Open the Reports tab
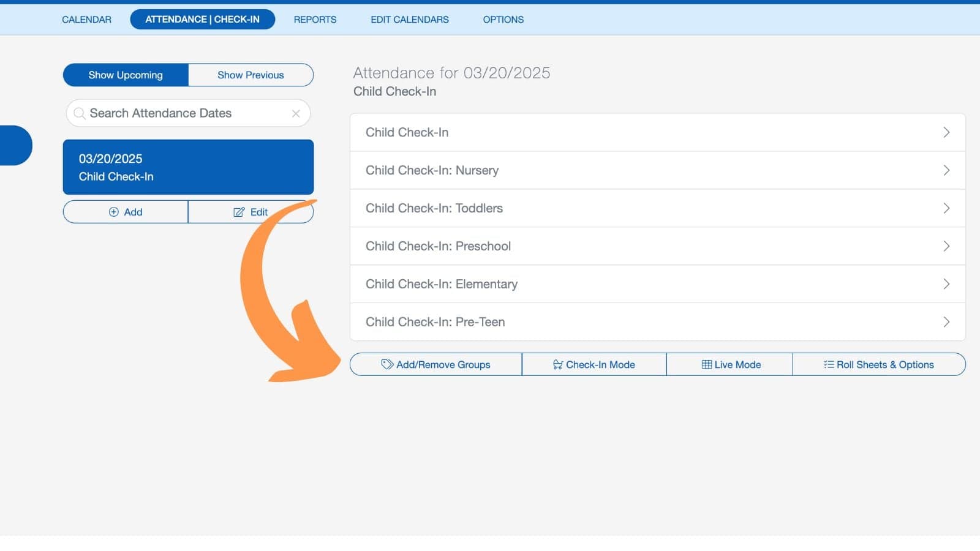The height and width of the screenshot is (551, 980). coord(315,20)
